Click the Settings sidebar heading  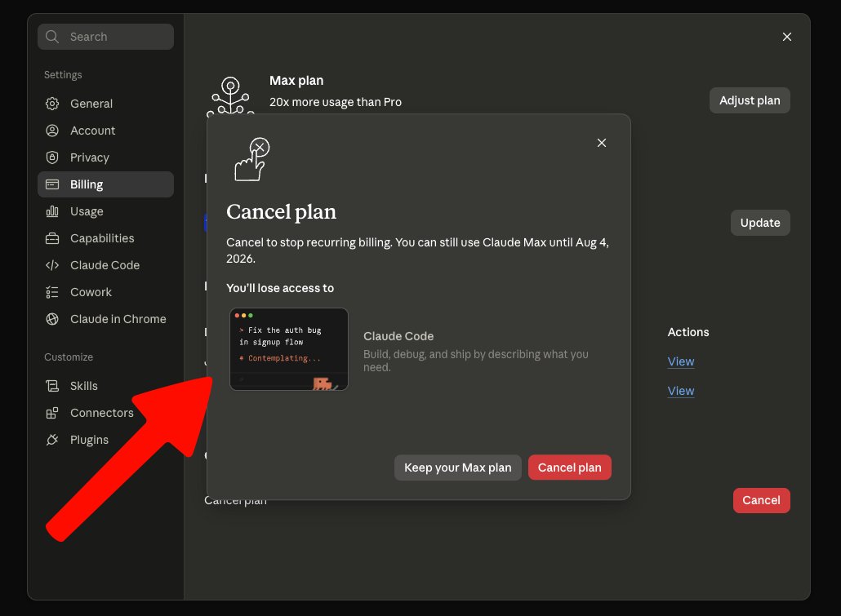(63, 74)
